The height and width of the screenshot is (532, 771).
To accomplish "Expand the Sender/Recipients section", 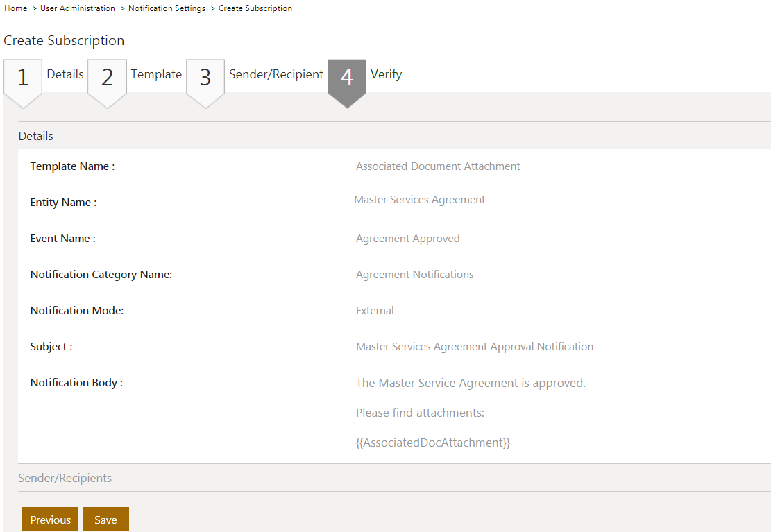I will 65,478.
